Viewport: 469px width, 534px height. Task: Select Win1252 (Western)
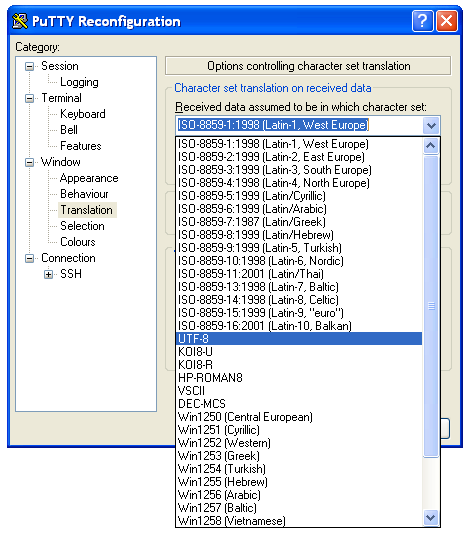pos(299,442)
